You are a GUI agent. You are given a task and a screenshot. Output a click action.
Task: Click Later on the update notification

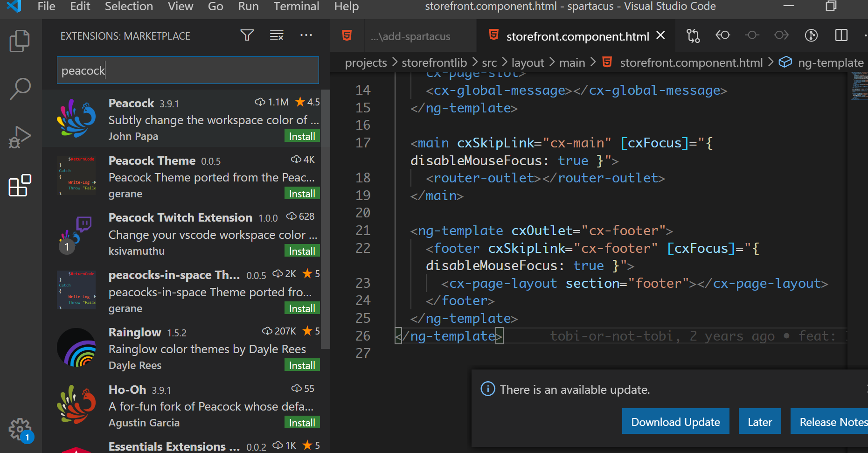[760, 422]
